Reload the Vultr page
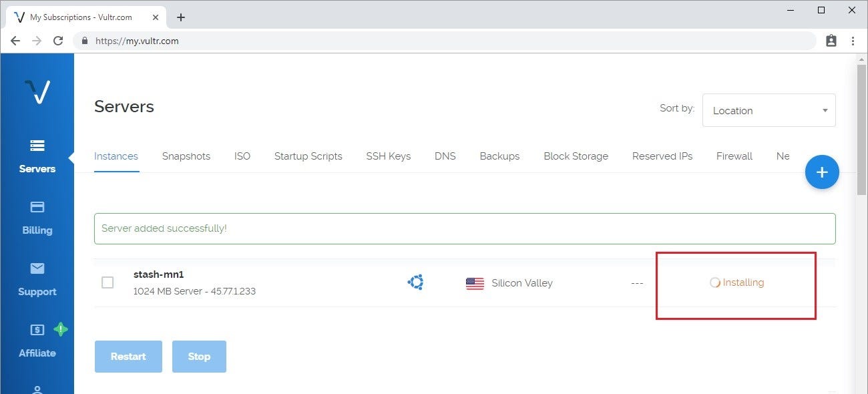 click(x=58, y=41)
